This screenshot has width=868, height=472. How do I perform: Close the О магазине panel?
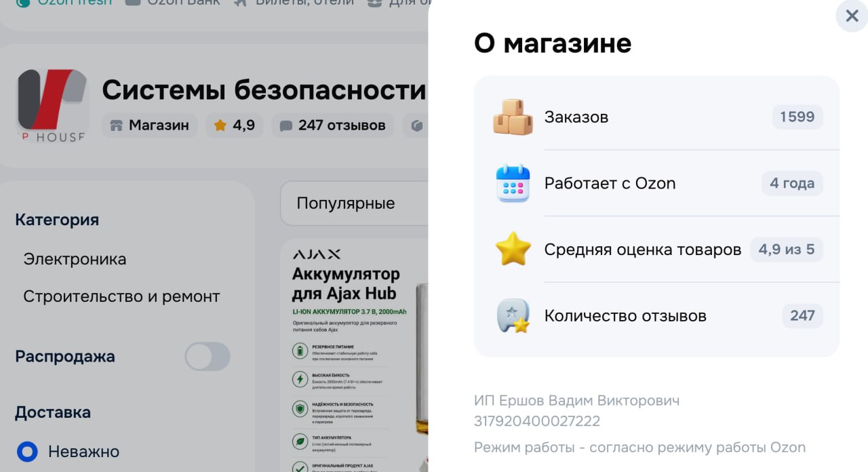pyautogui.click(x=851, y=16)
